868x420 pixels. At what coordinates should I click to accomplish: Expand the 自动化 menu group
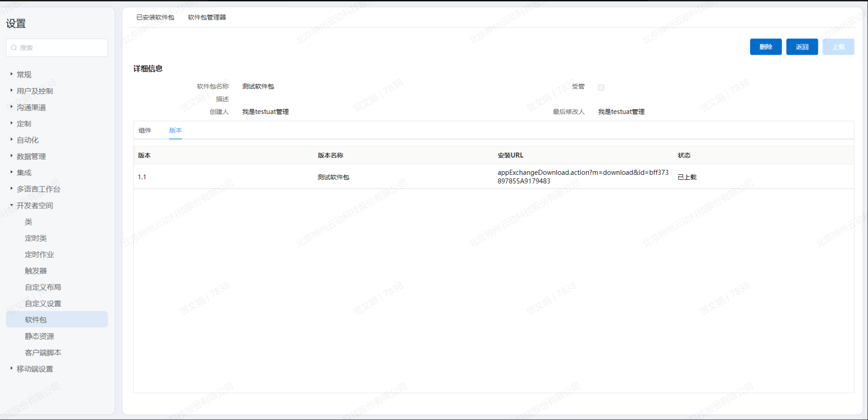pyautogui.click(x=11, y=140)
